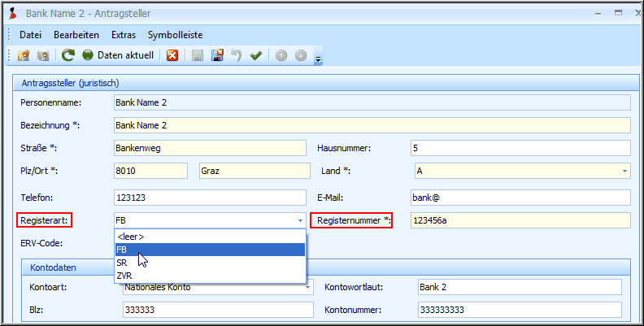Image resolution: width=644 pixels, height=326 pixels.
Task: Click the green checkmark toolbar icon
Action: pos(256,55)
